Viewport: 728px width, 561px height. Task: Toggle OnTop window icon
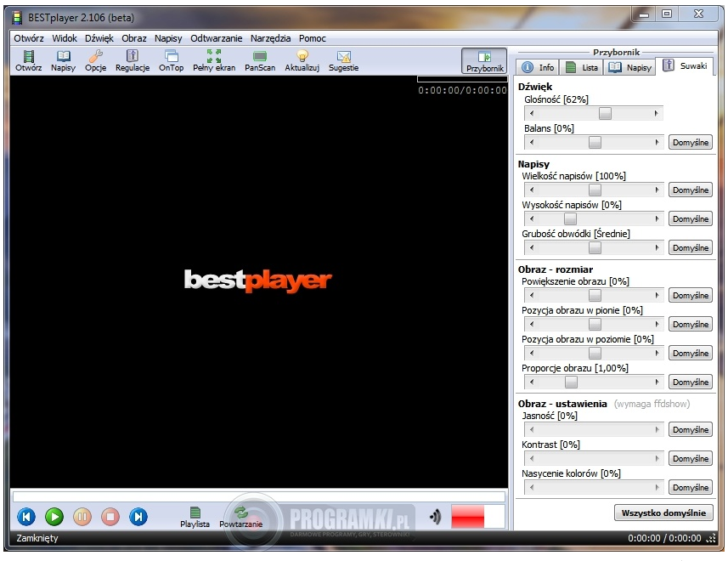[x=171, y=61]
